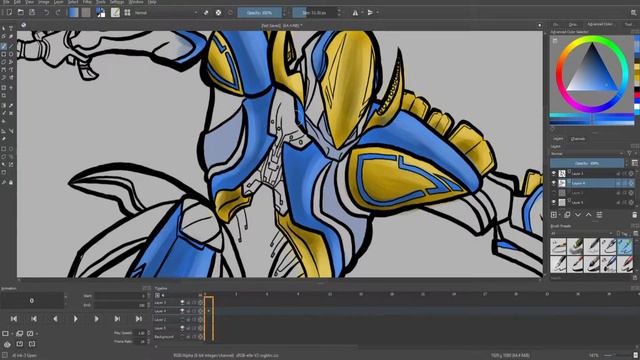Image resolution: width=640 pixels, height=360 pixels.
Task: Click the brush presets search field
Action: (x=590, y=278)
